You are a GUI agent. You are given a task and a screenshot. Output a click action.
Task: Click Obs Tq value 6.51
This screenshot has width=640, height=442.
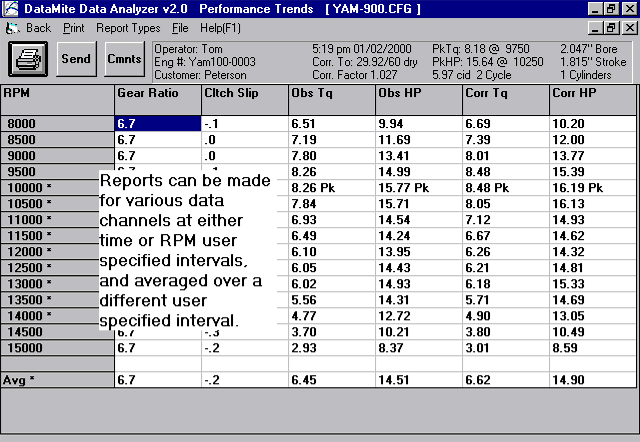tap(332, 124)
